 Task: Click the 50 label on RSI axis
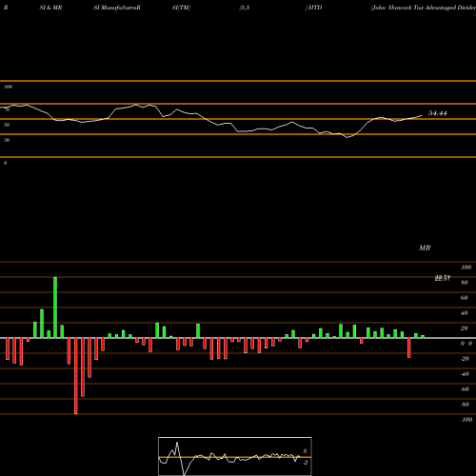pyautogui.click(x=7, y=125)
